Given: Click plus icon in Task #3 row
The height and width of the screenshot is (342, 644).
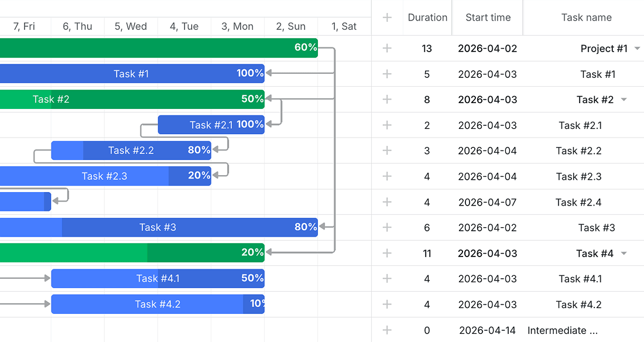Looking at the screenshot, I should [387, 227].
